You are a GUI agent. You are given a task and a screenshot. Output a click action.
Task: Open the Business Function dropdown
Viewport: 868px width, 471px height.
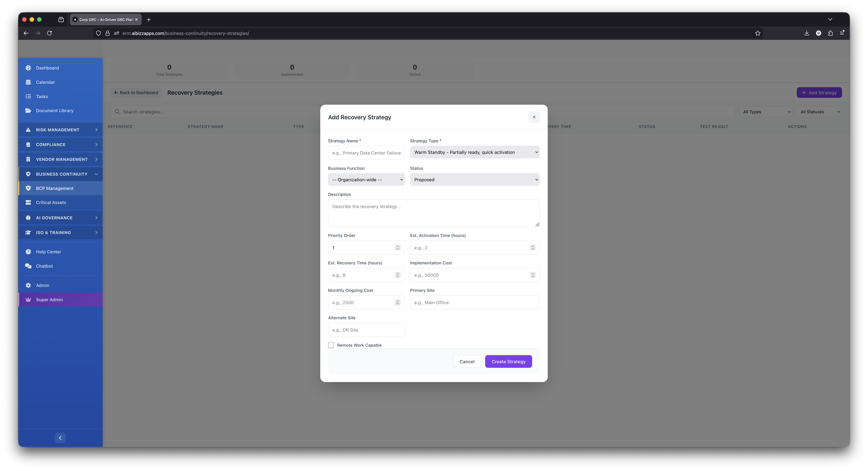click(366, 180)
